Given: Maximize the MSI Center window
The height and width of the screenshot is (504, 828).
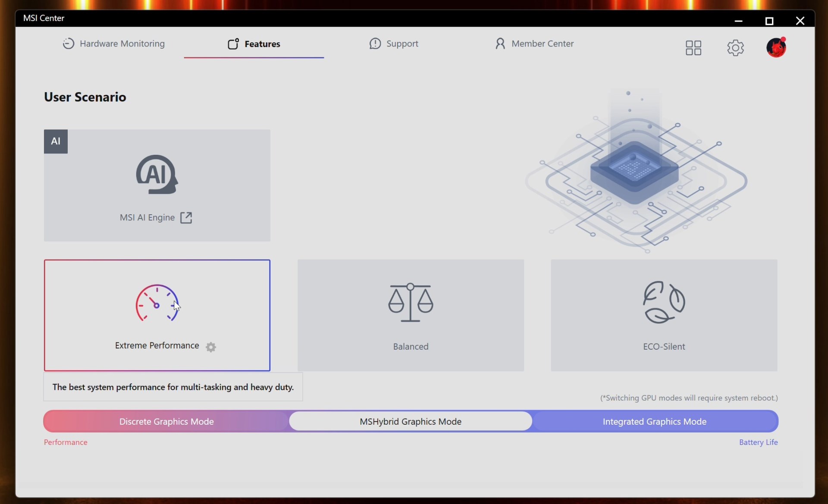Looking at the screenshot, I should point(769,21).
